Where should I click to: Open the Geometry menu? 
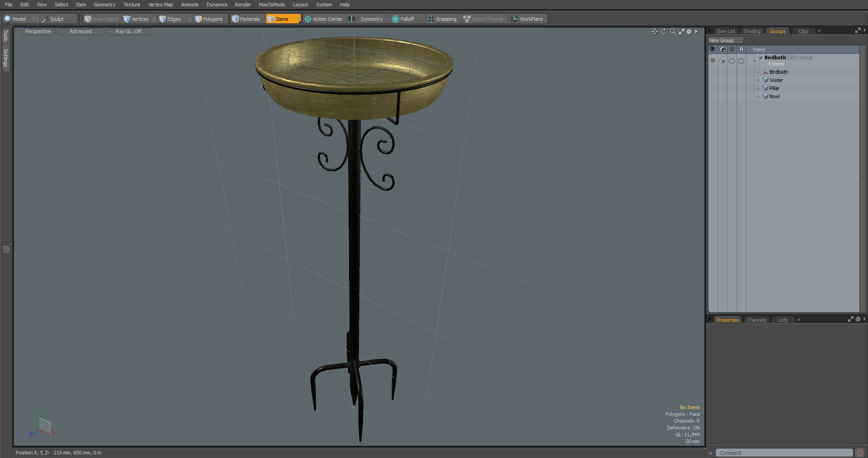coord(104,5)
